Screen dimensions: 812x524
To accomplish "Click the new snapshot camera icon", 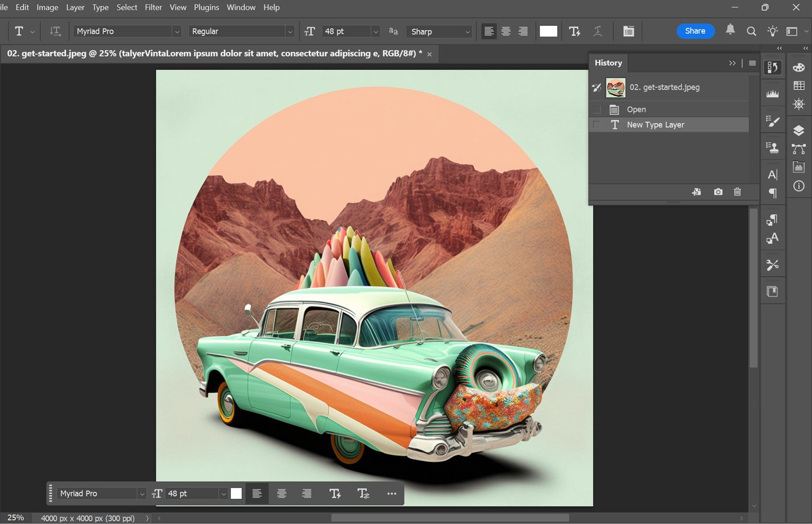I will tap(718, 192).
